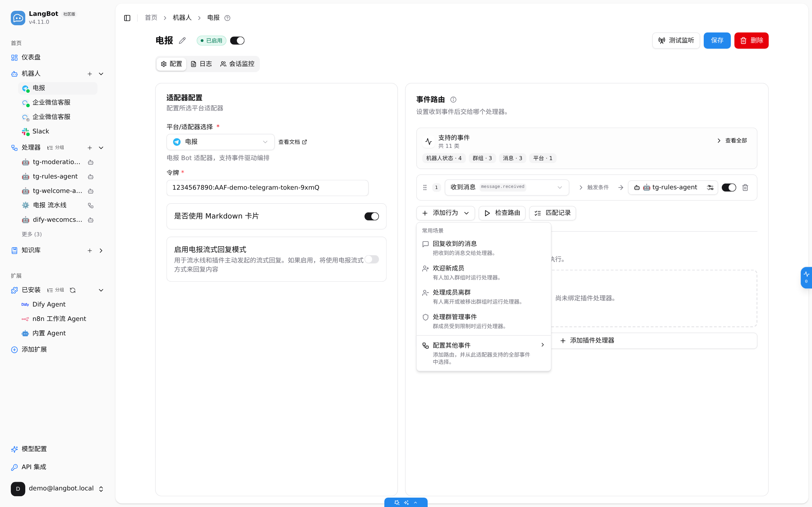Switch to the 日志 tab
812x507 pixels.
[x=201, y=64]
